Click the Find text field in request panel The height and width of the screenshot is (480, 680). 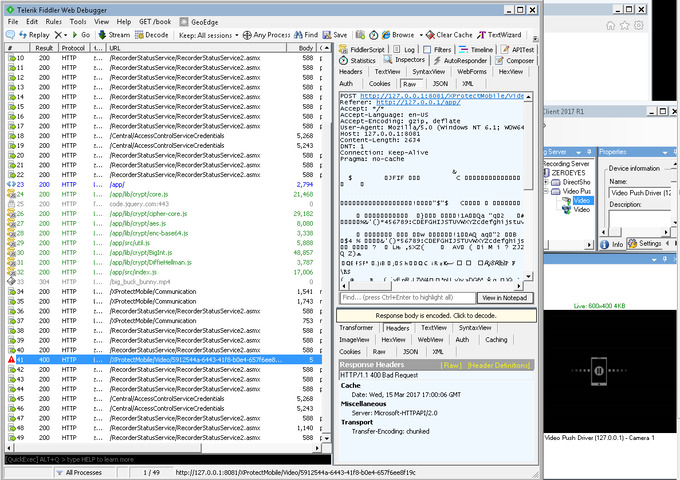tap(405, 297)
